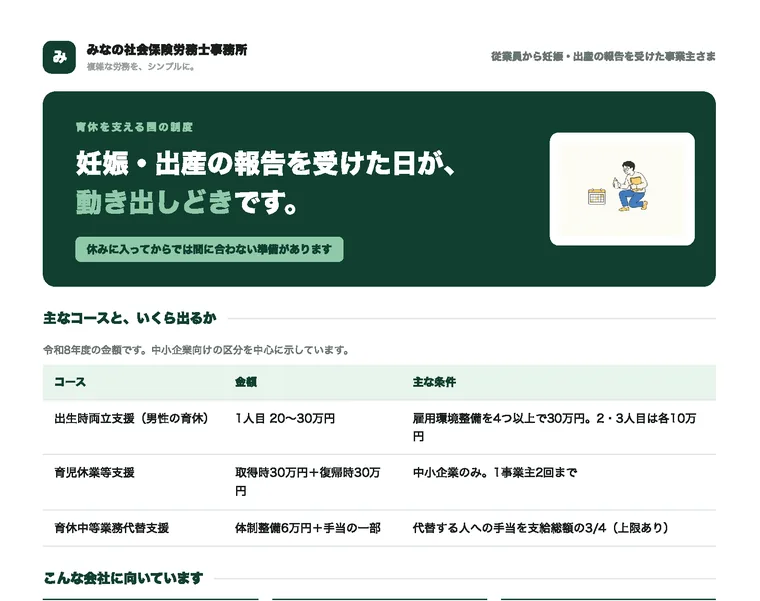This screenshot has width=760, height=601.
Task: Click the 複雑な労務を、シンプルに tagline
Action: click(x=141, y=67)
